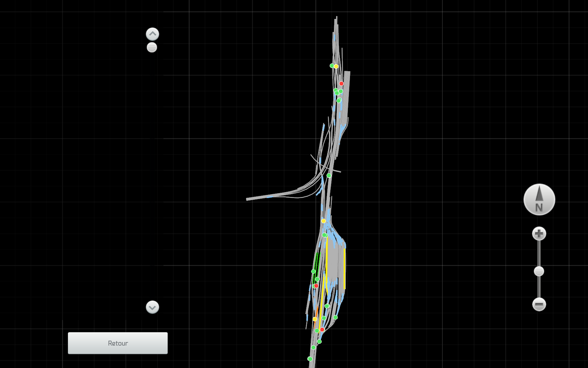Click the North compass button
The width and height of the screenshot is (588, 368).
(x=539, y=199)
